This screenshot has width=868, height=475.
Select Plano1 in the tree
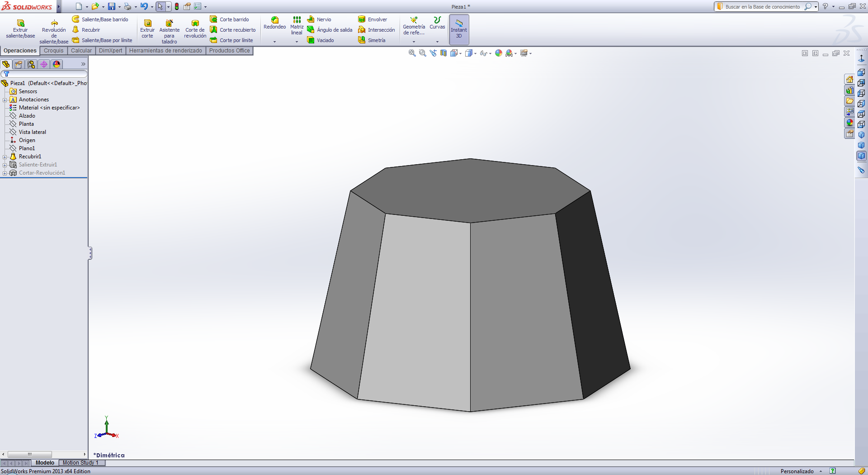[x=27, y=148]
